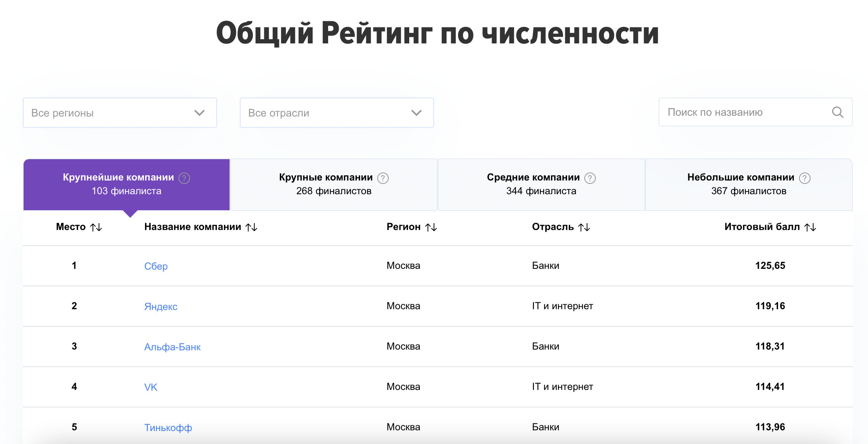The image size is (868, 444).
Task: Click Банки in the Альфа-Банк row
Action: pyautogui.click(x=546, y=346)
